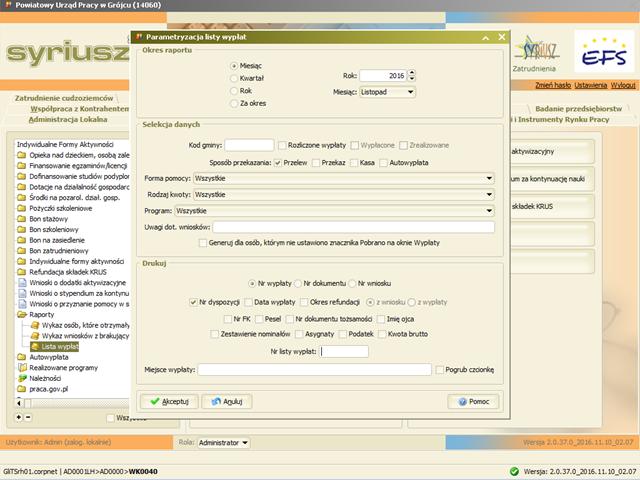
Task: Open the Rodzaj kwoty dropdown
Action: pos(343,195)
